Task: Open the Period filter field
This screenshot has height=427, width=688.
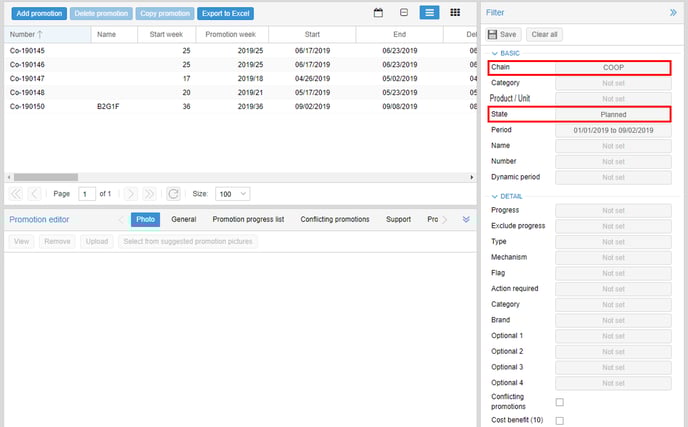Action: (x=613, y=130)
